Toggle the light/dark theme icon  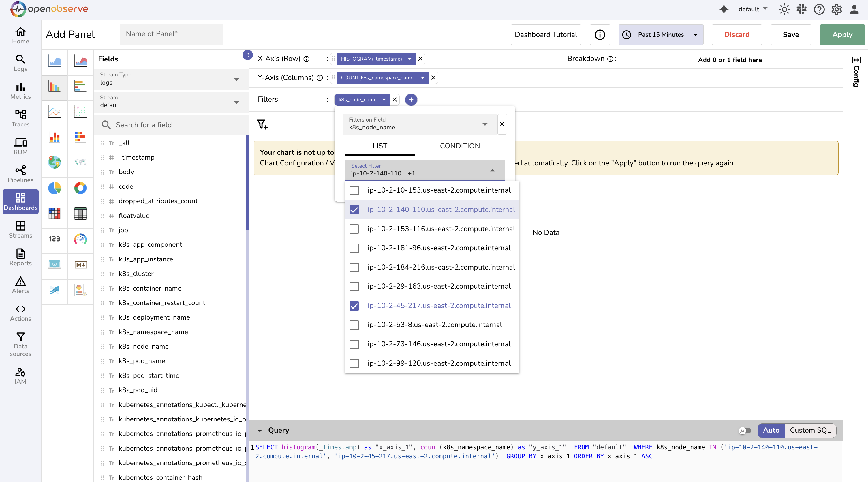click(x=784, y=9)
